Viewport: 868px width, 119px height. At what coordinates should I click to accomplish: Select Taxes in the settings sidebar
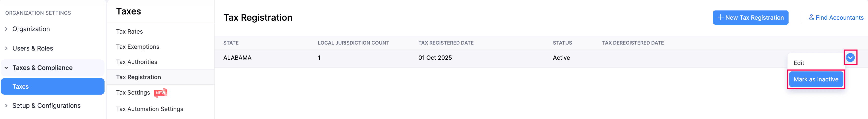pos(21,87)
